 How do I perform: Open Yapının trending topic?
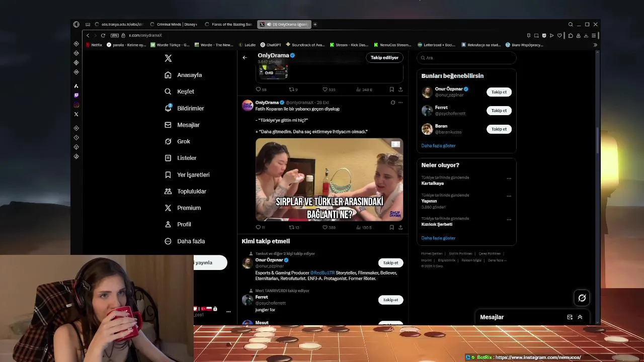[x=429, y=201]
